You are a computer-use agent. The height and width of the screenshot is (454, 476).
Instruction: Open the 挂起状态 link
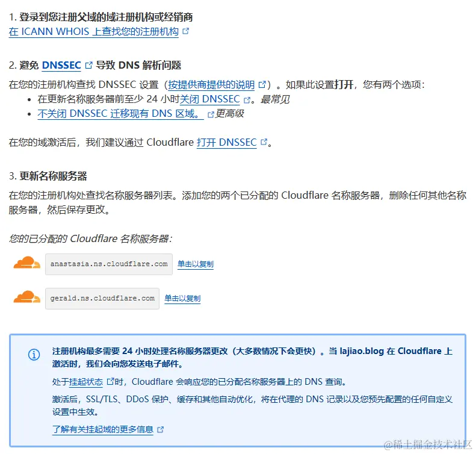[x=86, y=382]
